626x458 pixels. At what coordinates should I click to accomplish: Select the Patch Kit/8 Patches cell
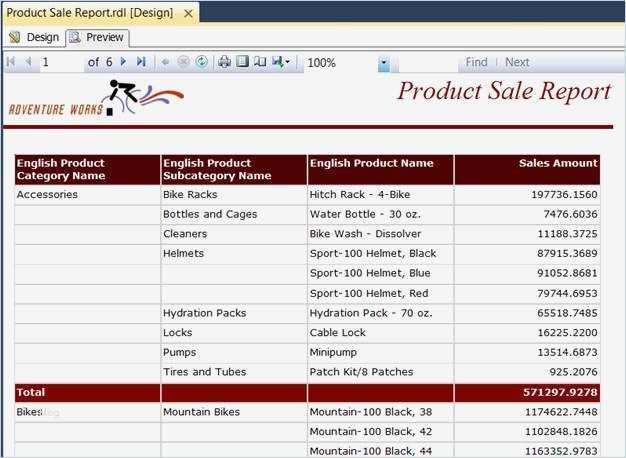380,372
